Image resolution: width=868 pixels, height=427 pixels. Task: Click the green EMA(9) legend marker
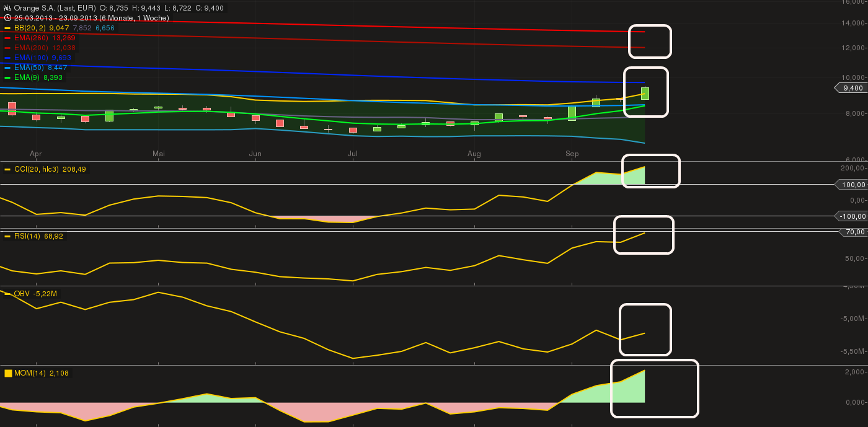7,77
